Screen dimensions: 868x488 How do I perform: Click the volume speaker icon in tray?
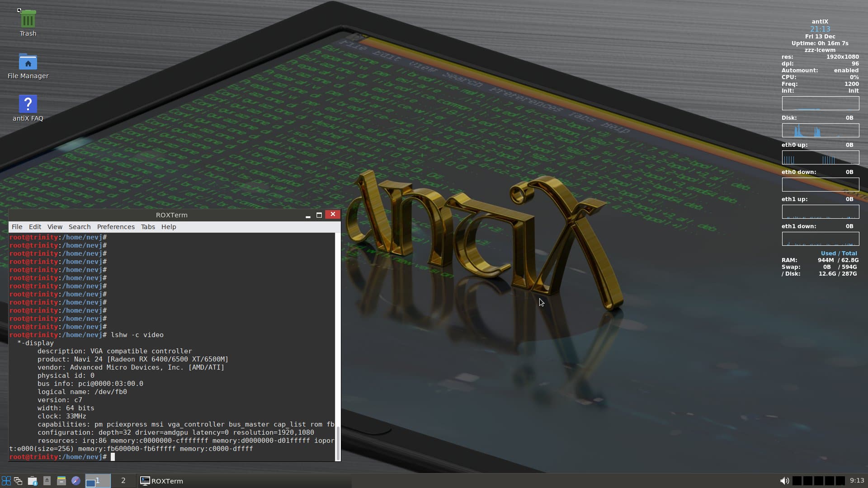coord(784,481)
